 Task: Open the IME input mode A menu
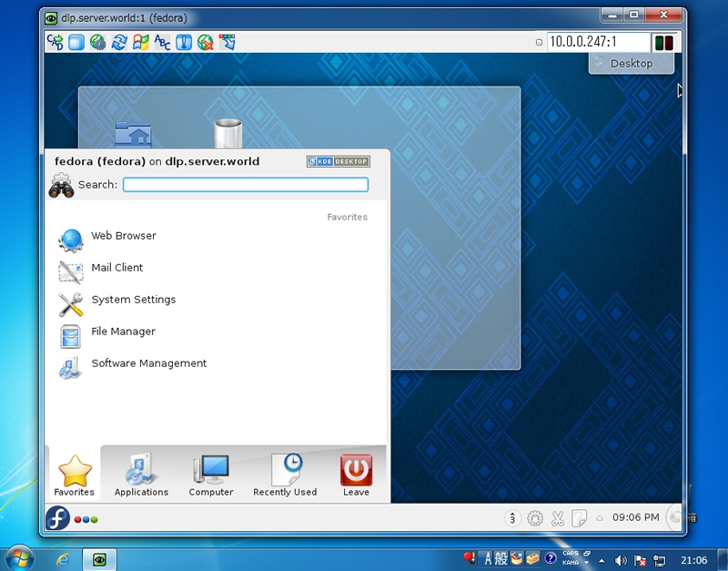[488, 558]
